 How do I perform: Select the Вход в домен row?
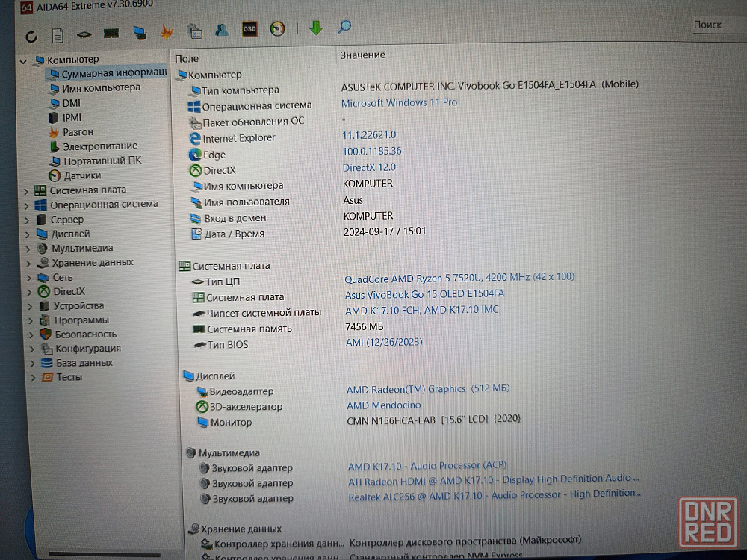[x=292, y=217]
